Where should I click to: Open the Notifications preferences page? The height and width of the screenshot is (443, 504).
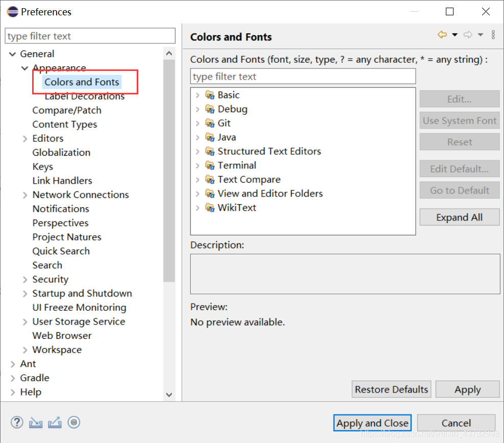coord(61,209)
